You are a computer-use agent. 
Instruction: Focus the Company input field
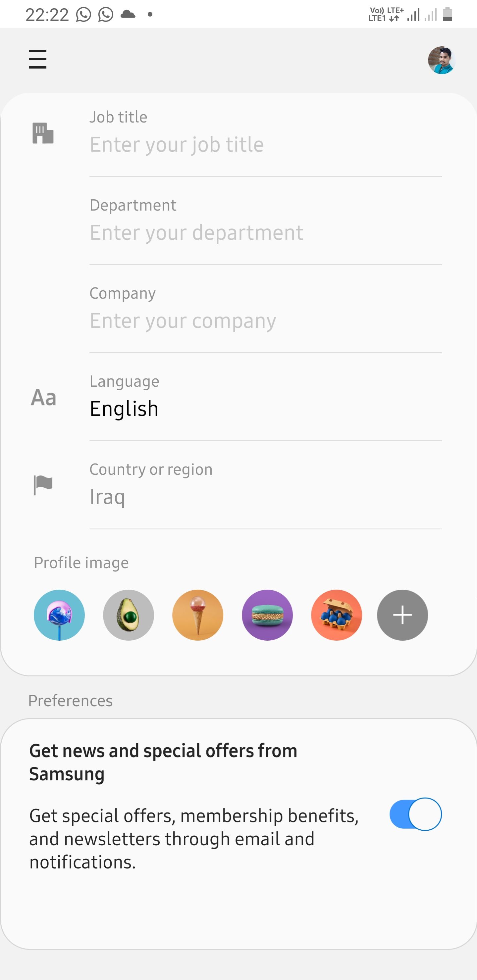coord(265,321)
